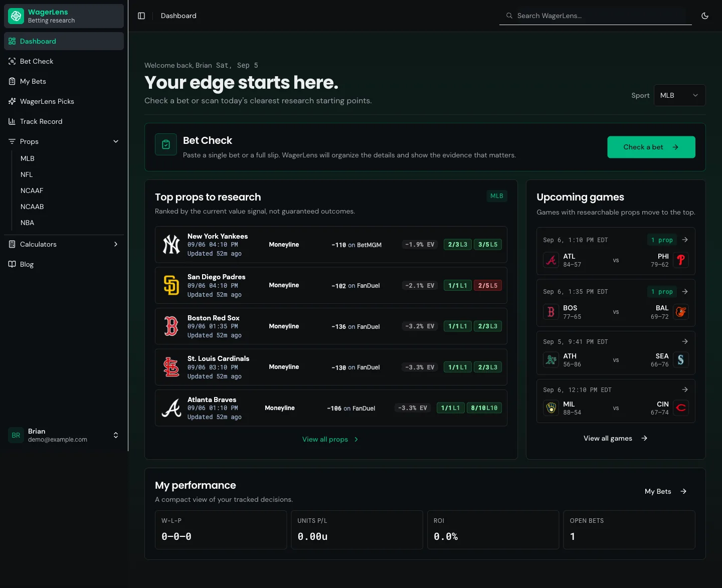The height and width of the screenshot is (588, 722).
Task: Go to Dashboard in sidebar
Action: 64,41
